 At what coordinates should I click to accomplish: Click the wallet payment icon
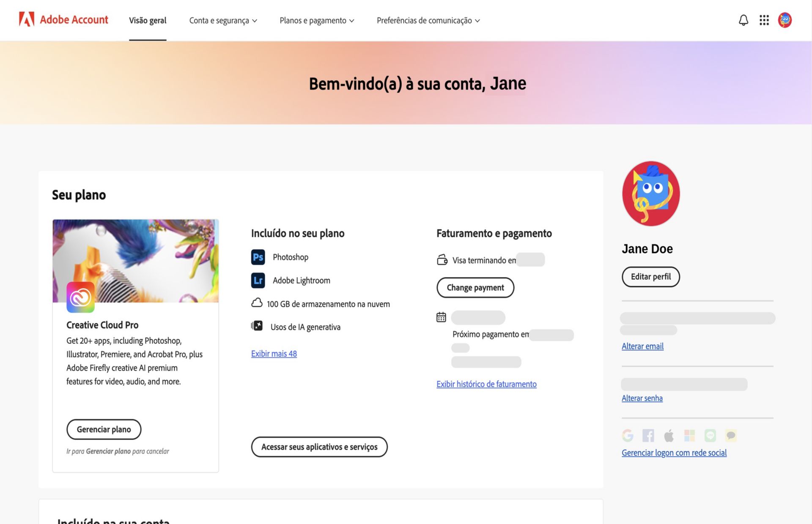click(442, 259)
